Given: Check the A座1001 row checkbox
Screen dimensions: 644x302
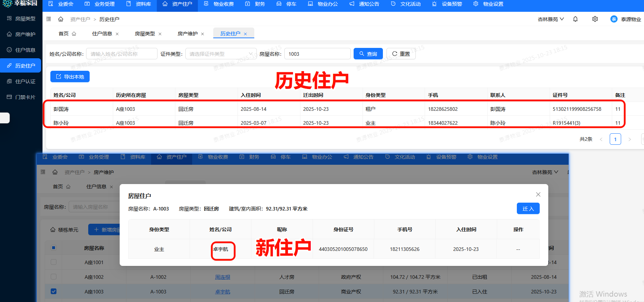Looking at the screenshot, I should point(54,262).
